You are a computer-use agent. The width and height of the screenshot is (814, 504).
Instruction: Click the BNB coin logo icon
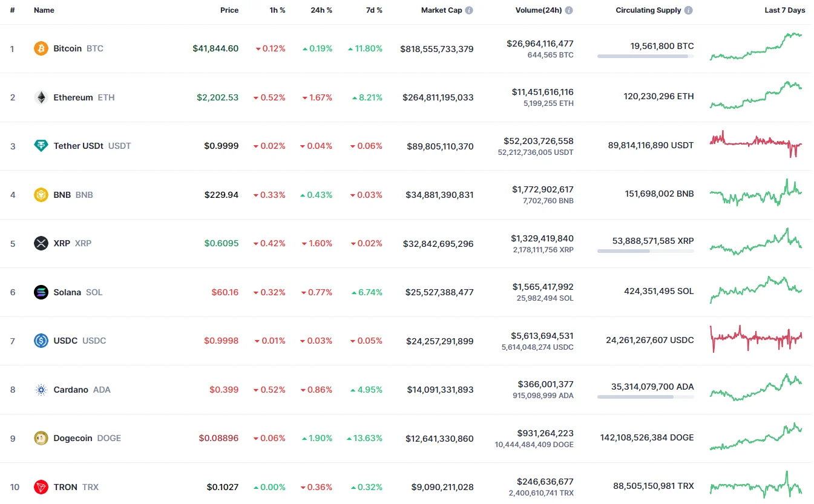point(41,195)
